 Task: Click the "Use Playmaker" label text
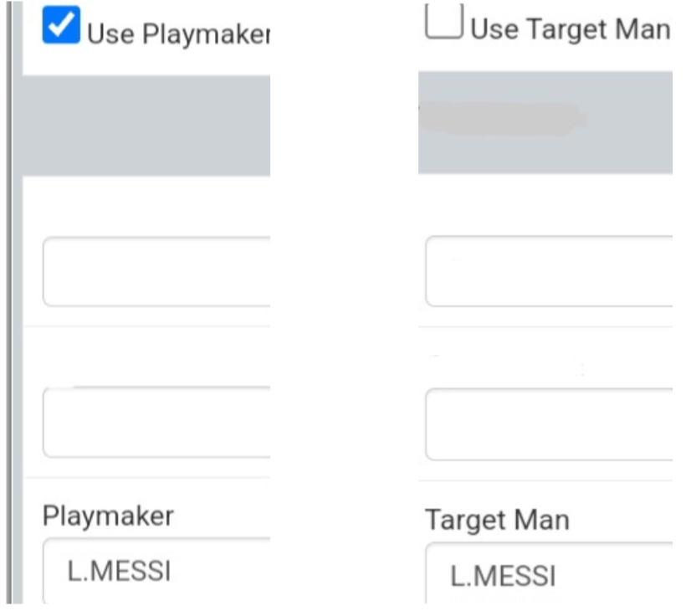pos(179,34)
